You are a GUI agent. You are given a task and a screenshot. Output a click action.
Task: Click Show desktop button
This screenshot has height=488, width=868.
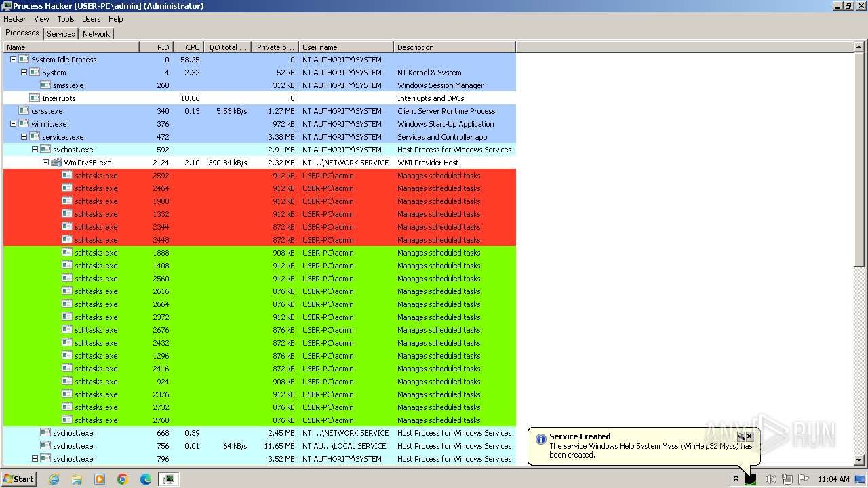pyautogui.click(x=861, y=479)
